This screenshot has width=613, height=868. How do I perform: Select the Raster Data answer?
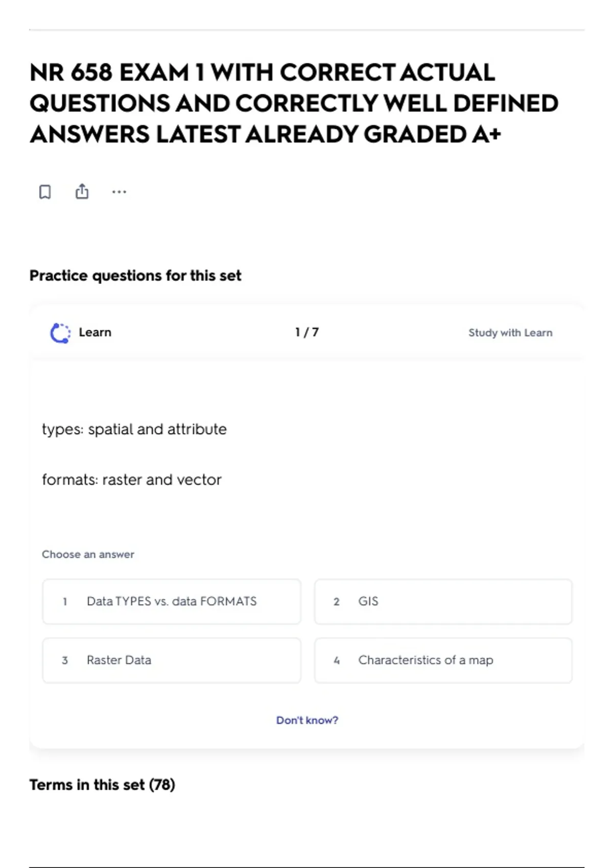point(172,660)
